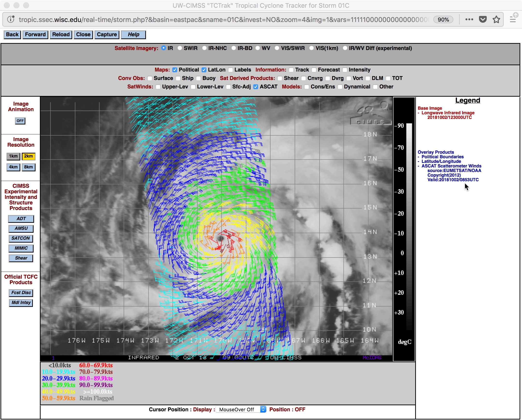The width and height of the screenshot is (522, 420).
Task: Enable the Labels map checkbox
Action: 231,70
